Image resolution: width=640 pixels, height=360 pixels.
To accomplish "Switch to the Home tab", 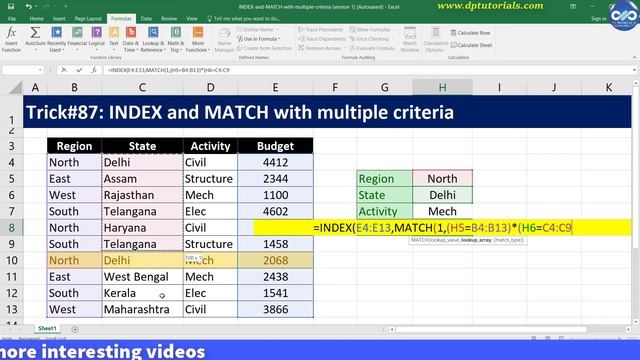I will pyautogui.click(x=36, y=19).
